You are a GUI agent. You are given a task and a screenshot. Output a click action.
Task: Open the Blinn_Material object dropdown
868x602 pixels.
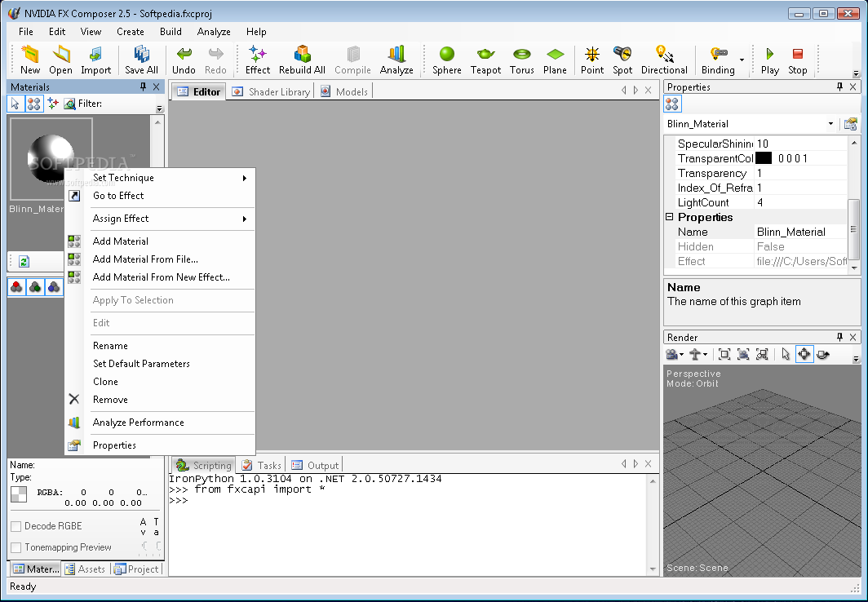(830, 124)
